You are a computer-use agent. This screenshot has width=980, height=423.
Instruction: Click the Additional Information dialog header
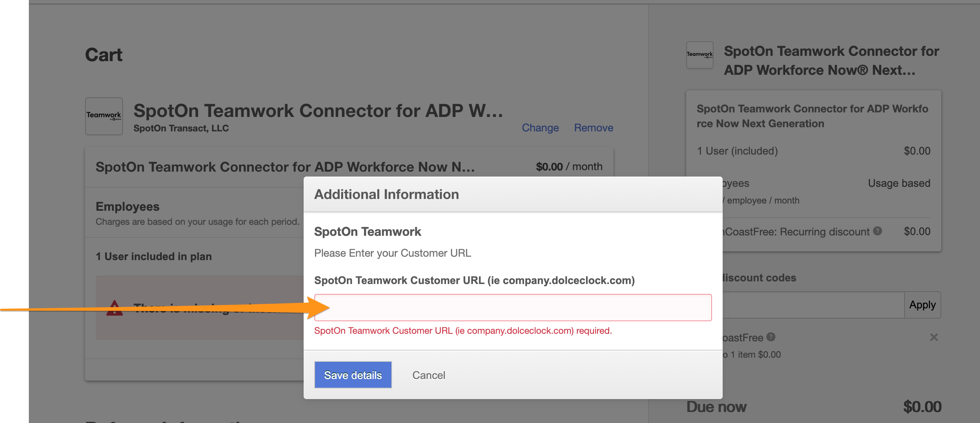click(386, 194)
